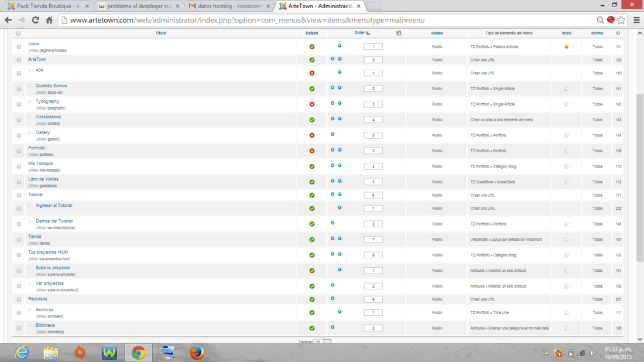Open the Cantidad list limit dropdown
The image size is (644, 362).
click(323, 341)
